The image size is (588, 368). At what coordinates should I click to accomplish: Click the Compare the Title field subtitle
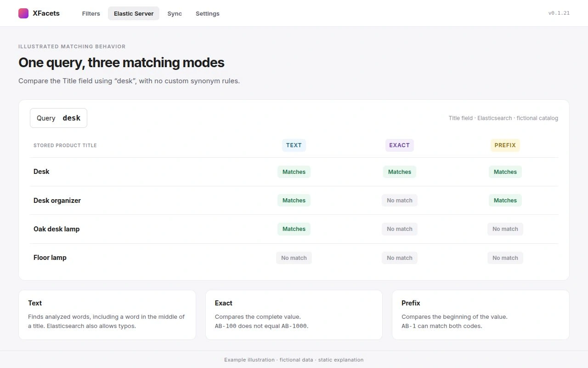[129, 81]
